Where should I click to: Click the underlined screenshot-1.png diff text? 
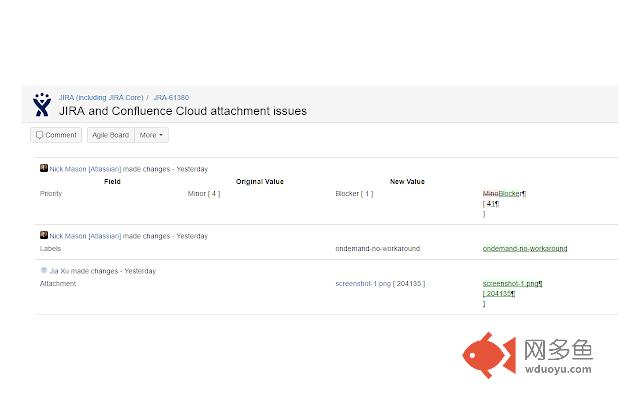512,284
